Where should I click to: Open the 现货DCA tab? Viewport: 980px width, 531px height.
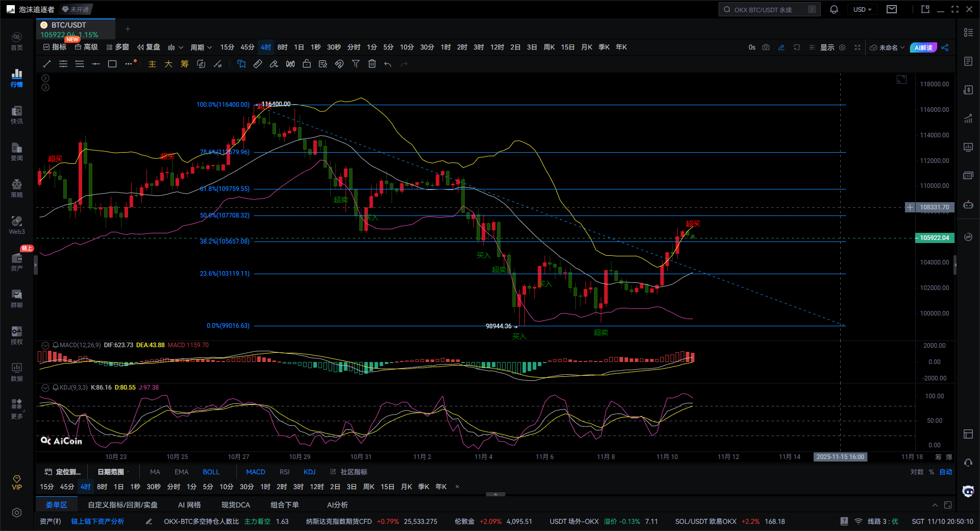235,505
